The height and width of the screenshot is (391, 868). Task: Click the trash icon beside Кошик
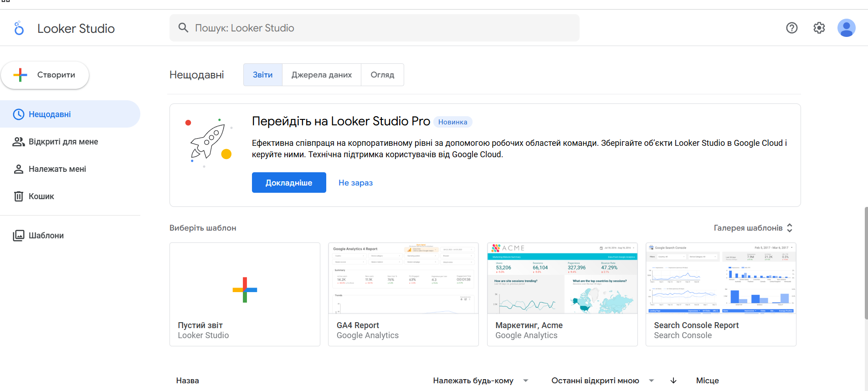pyautogui.click(x=18, y=196)
